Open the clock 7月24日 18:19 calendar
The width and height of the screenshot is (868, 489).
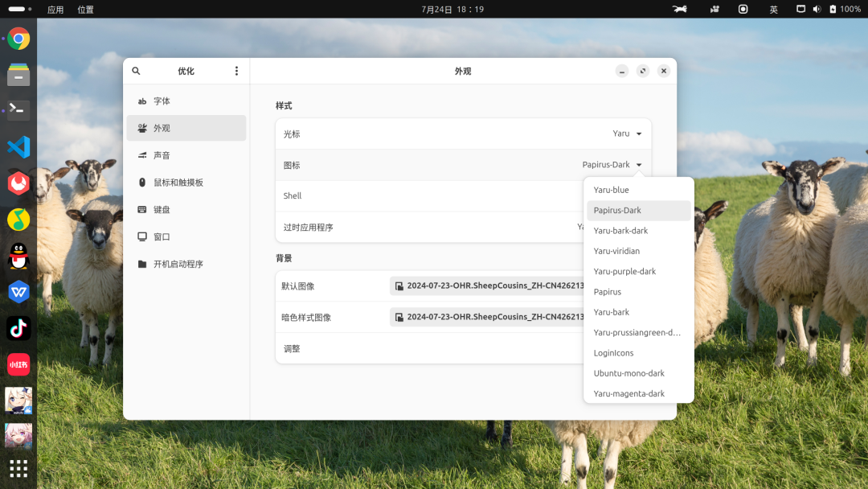(x=452, y=10)
